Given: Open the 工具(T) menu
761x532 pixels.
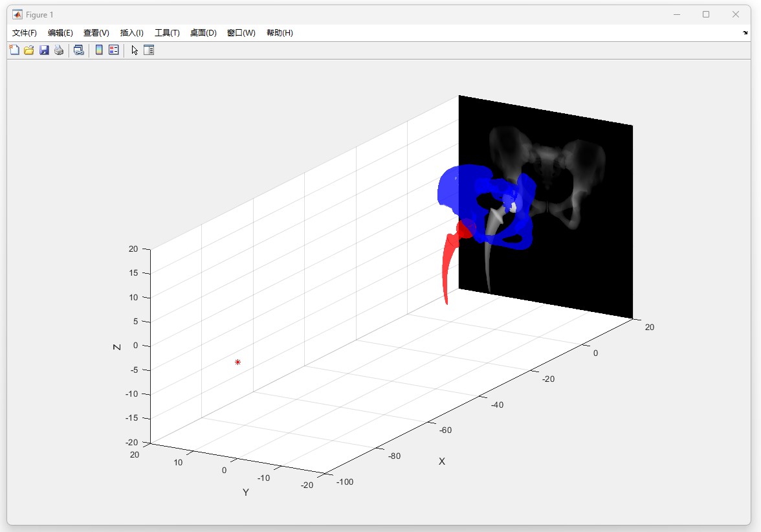Looking at the screenshot, I should [167, 33].
